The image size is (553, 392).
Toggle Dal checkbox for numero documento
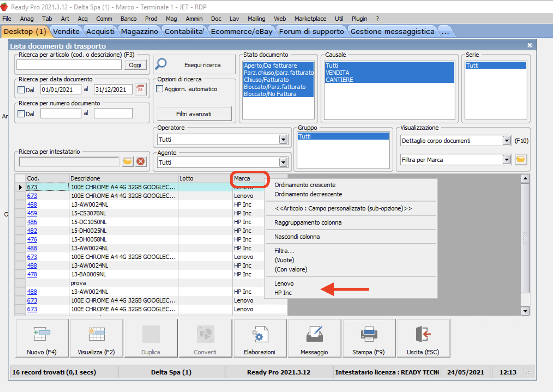click(x=21, y=114)
